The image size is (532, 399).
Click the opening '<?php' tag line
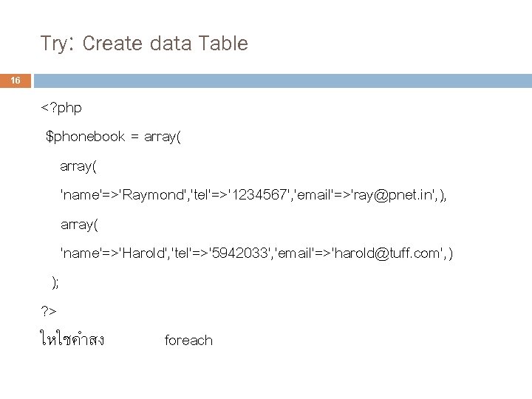point(61,108)
